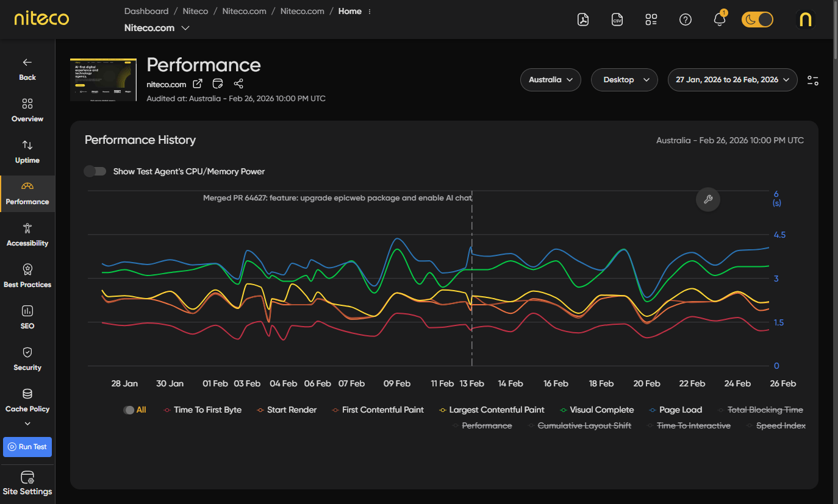This screenshot has width=838, height=504.
Task: Go Back using the sidebar arrow
Action: [27, 69]
